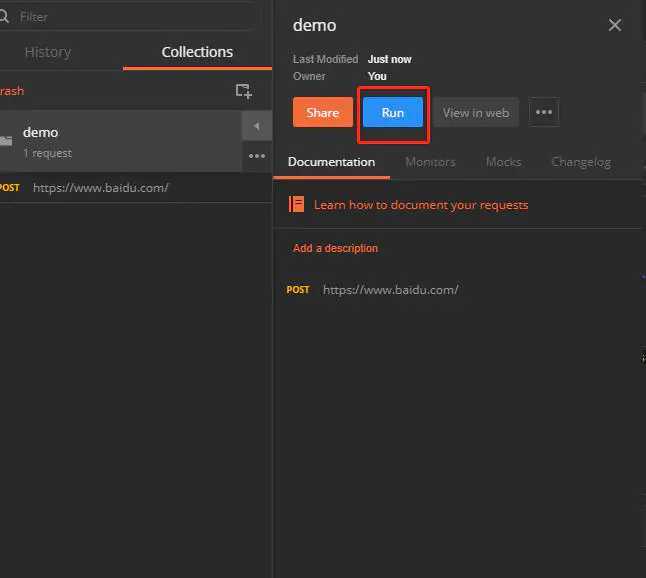Open the more actions ellipsis beside View in web
This screenshot has height=578, width=646.
(x=544, y=112)
